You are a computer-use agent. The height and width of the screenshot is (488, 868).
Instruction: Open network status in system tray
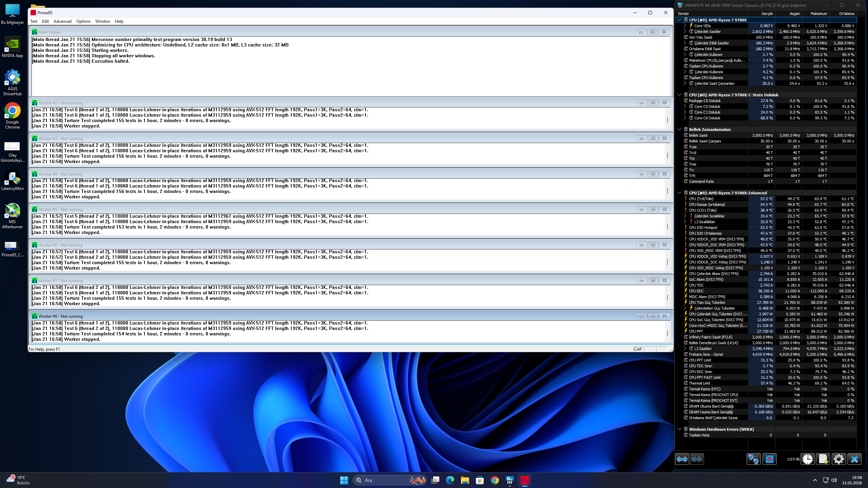pyautogui.click(x=826, y=480)
